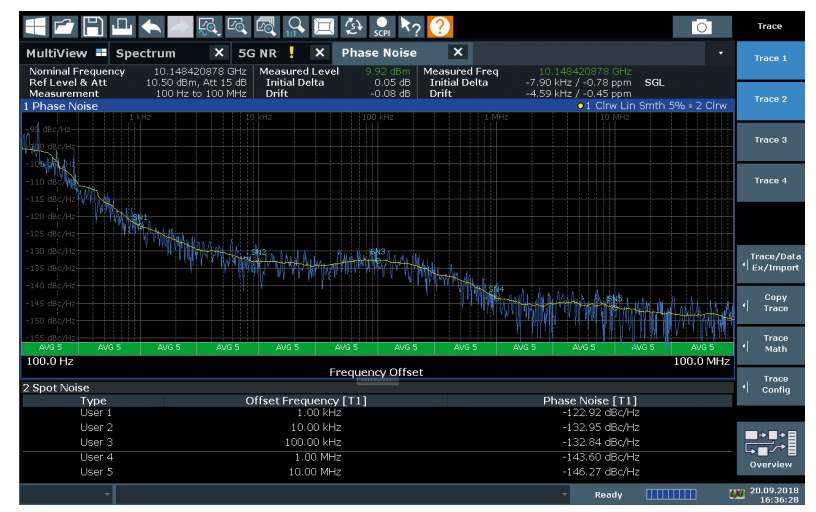
Task: Select the single zoom magnifier tool
Action: point(238,27)
